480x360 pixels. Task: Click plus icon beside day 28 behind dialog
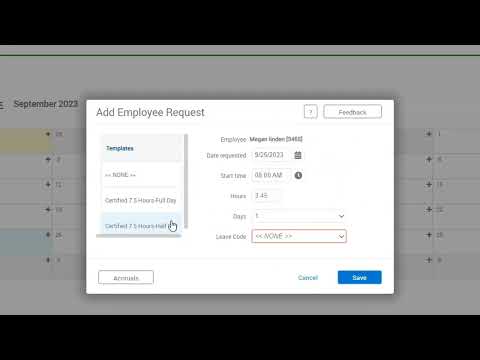(x=48, y=134)
